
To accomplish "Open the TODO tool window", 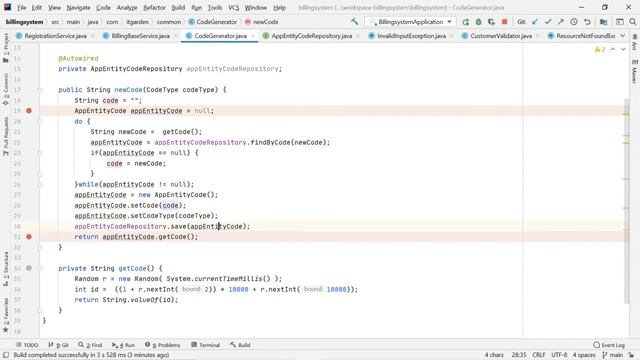I will (27, 345).
